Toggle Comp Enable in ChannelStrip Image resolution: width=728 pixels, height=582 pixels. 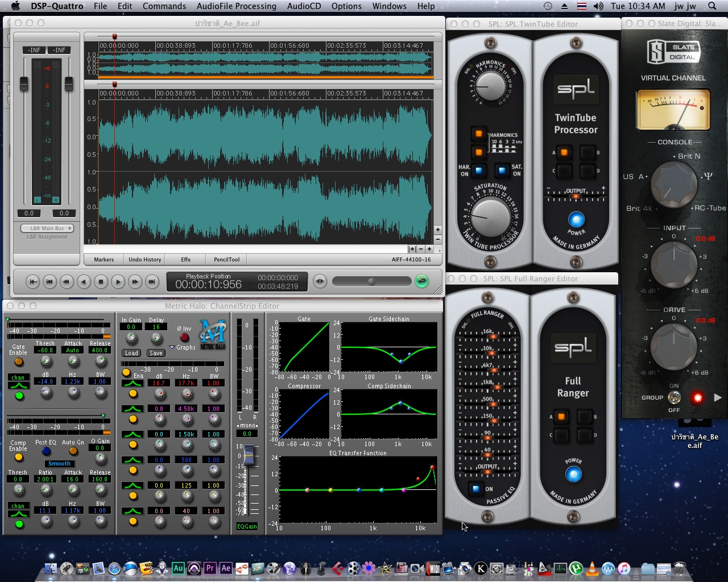(19, 457)
